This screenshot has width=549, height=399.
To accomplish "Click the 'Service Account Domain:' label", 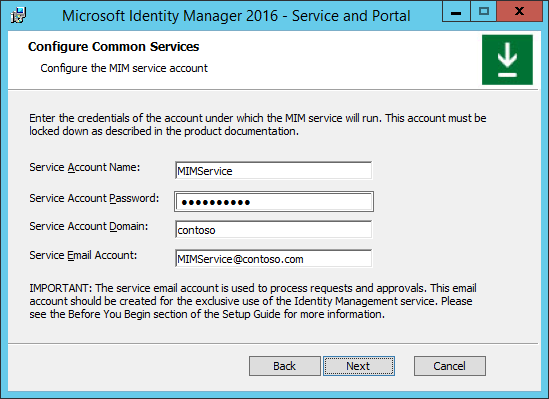I will click(x=89, y=226).
